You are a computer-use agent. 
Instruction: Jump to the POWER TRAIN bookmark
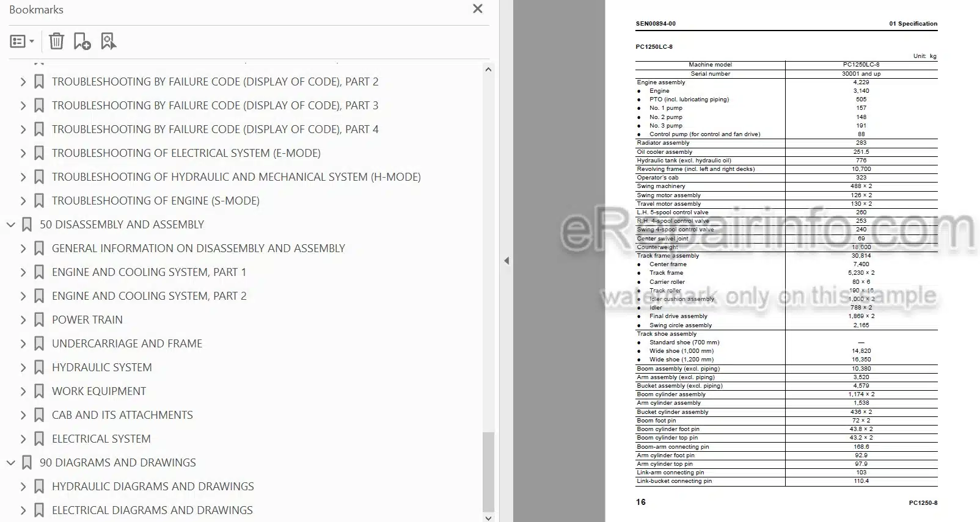[x=87, y=320]
